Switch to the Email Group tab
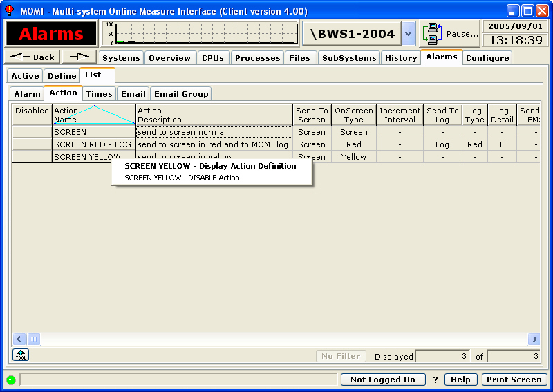Screen dimensions: 553x392 [x=180, y=93]
